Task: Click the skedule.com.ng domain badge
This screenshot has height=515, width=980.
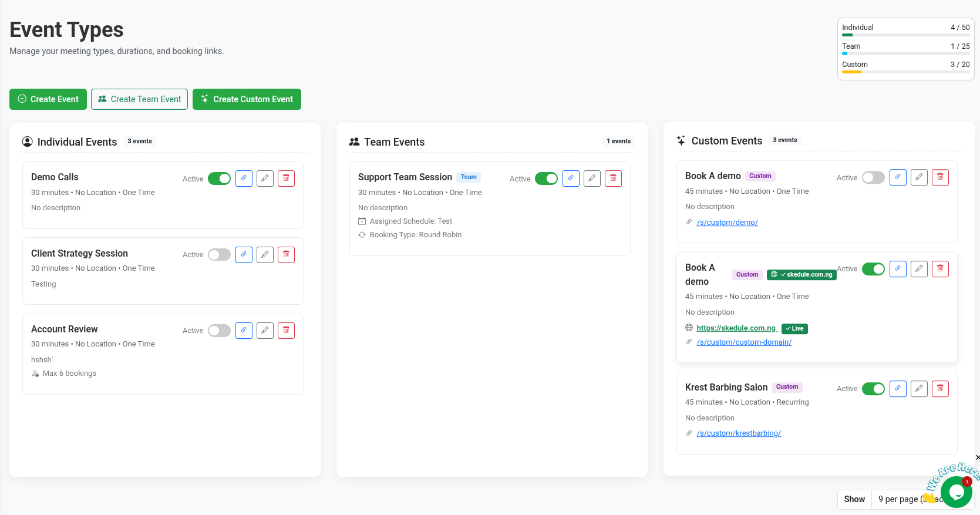Action: click(x=801, y=275)
